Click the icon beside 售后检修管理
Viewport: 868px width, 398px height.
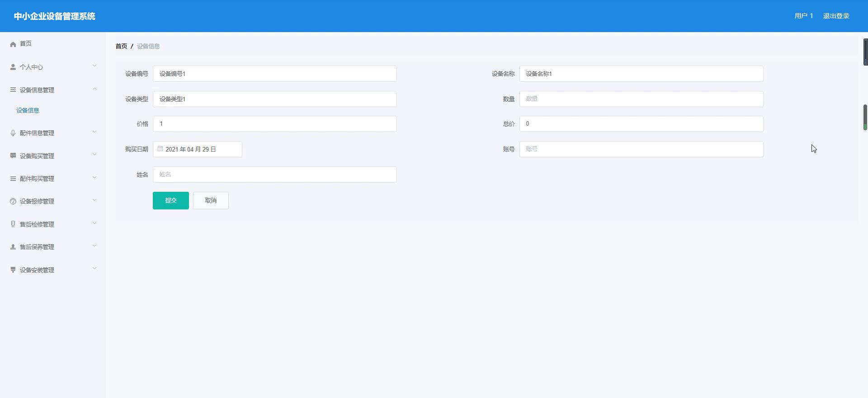click(13, 224)
